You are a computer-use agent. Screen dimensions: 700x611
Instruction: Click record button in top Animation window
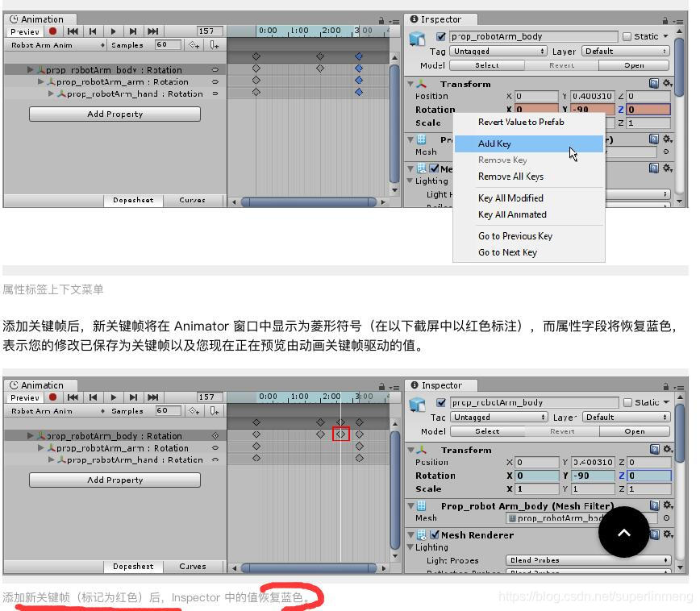(x=52, y=31)
